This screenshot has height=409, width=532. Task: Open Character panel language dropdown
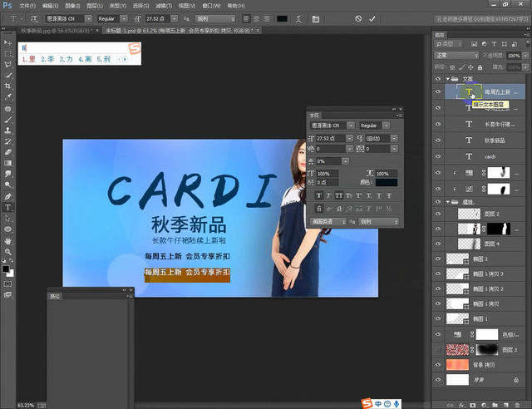[x=328, y=222]
